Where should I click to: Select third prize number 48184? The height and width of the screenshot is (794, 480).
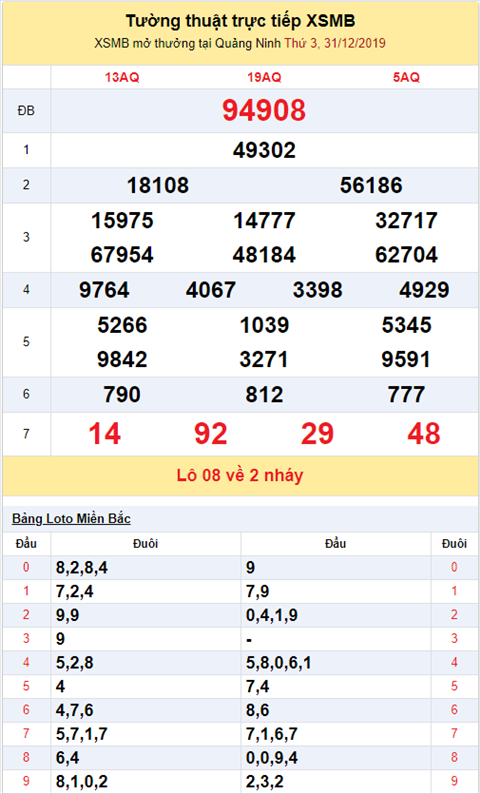[264, 255]
